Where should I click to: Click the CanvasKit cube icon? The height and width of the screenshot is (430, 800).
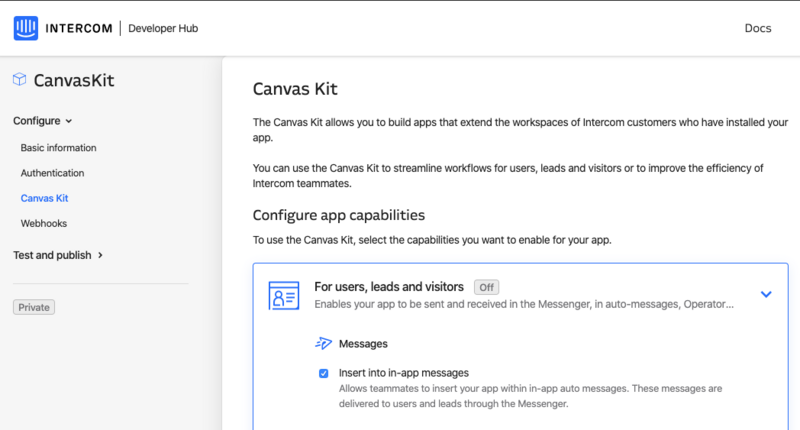pyautogui.click(x=20, y=80)
